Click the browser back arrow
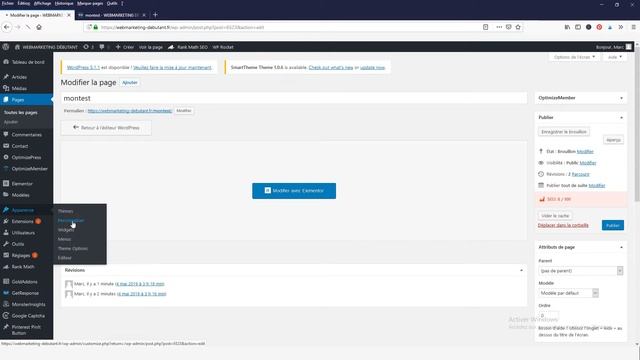 click(x=7, y=27)
